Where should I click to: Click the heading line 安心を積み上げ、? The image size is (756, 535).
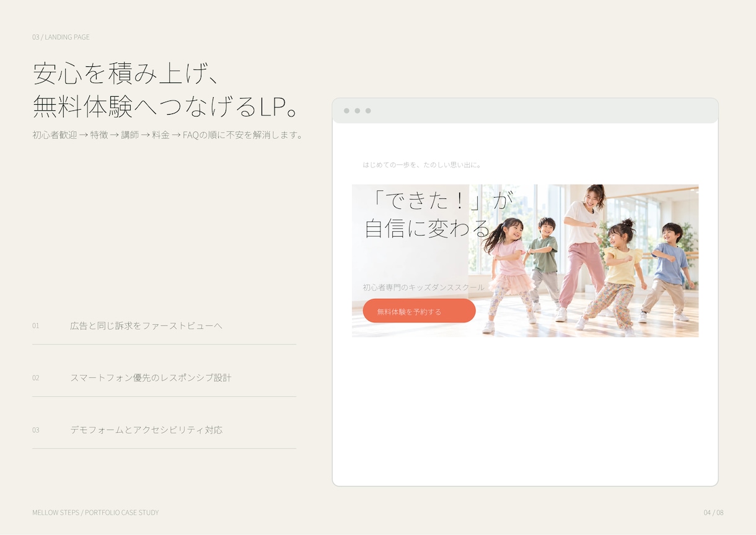[126, 74]
